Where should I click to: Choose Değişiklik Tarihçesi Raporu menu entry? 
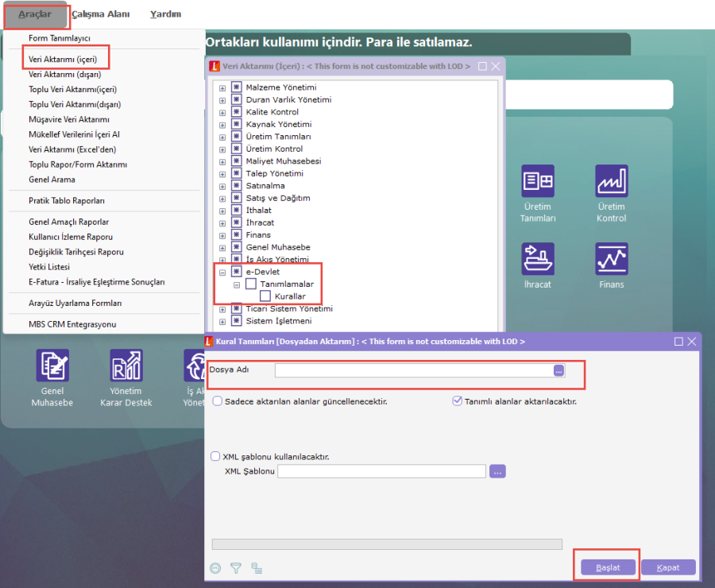76,252
